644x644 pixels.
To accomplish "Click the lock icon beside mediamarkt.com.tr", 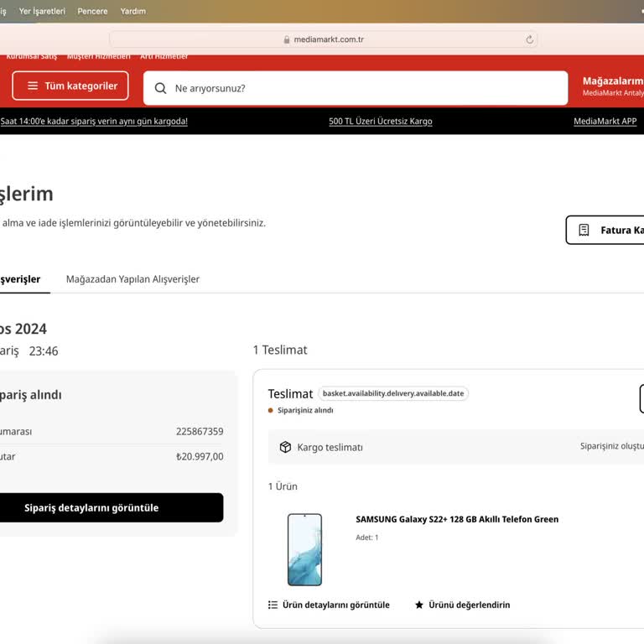I will coord(286,39).
